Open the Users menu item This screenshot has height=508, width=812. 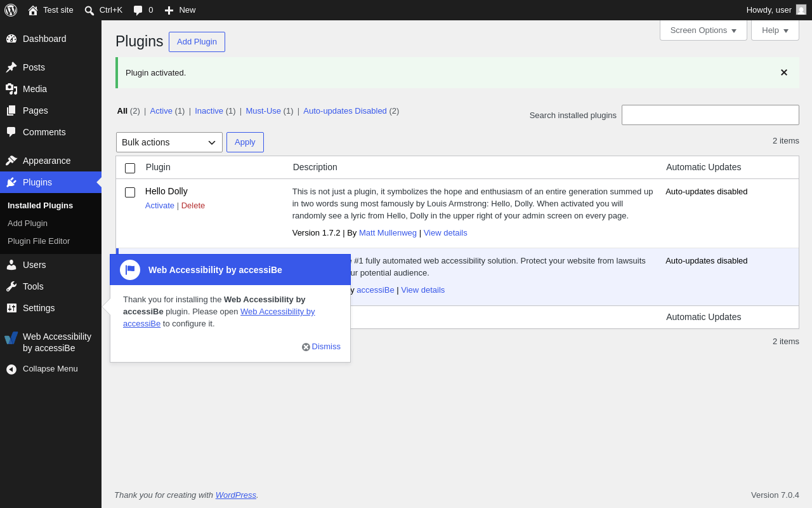coord(51,265)
